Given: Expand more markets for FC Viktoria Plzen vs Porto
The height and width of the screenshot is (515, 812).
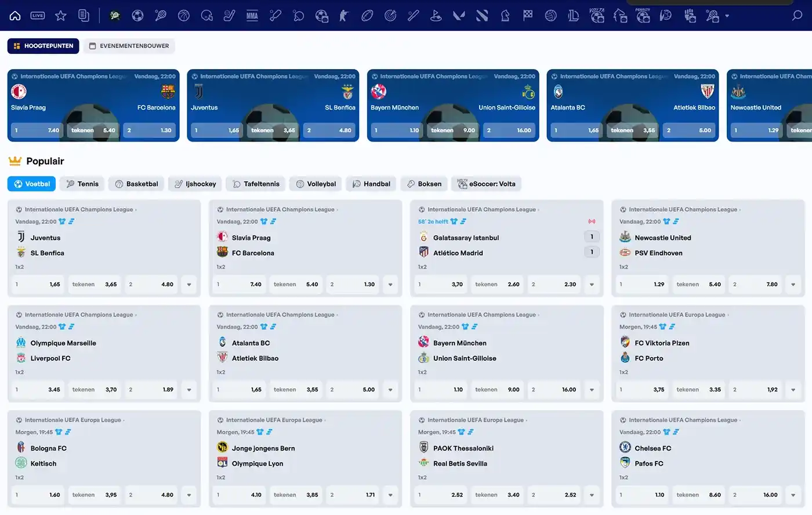Looking at the screenshot, I should click(x=793, y=390).
